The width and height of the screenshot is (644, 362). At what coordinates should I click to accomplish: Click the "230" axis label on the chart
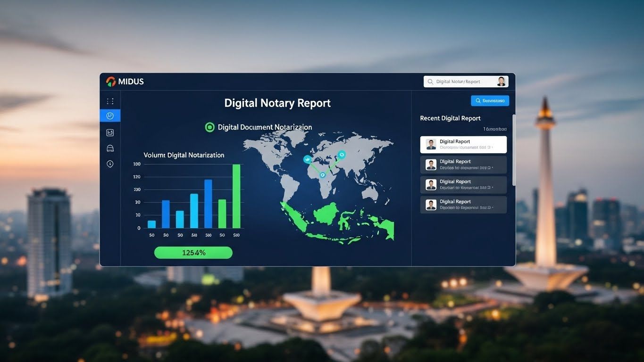137,189
